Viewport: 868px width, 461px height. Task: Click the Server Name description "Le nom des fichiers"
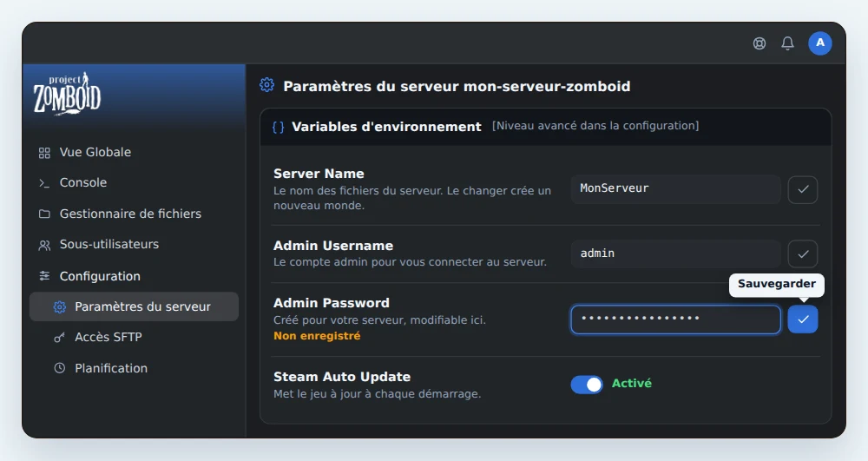click(x=412, y=198)
